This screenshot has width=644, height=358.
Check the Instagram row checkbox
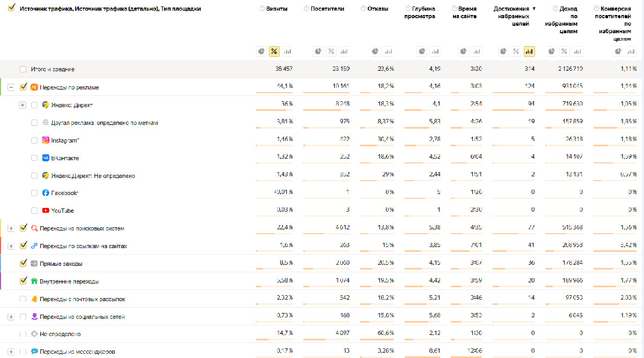pyautogui.click(x=34, y=140)
